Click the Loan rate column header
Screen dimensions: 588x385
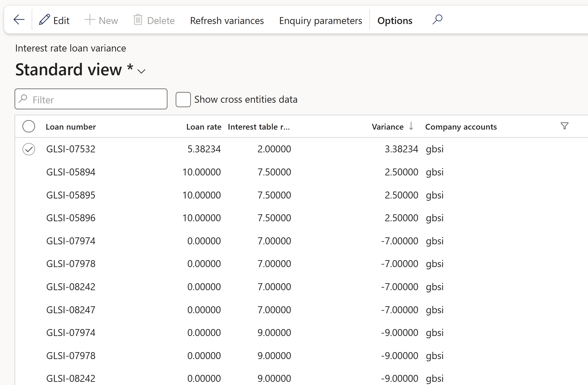coord(204,127)
